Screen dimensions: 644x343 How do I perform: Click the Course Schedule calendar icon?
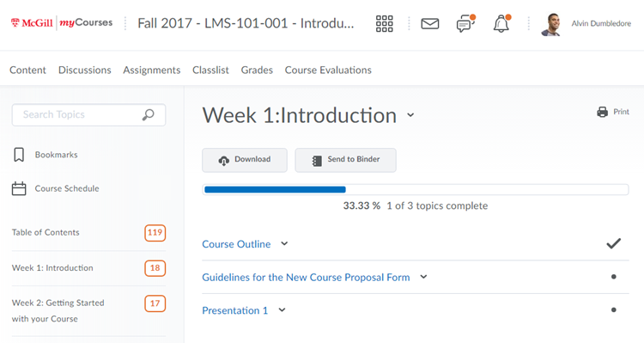pyautogui.click(x=19, y=188)
